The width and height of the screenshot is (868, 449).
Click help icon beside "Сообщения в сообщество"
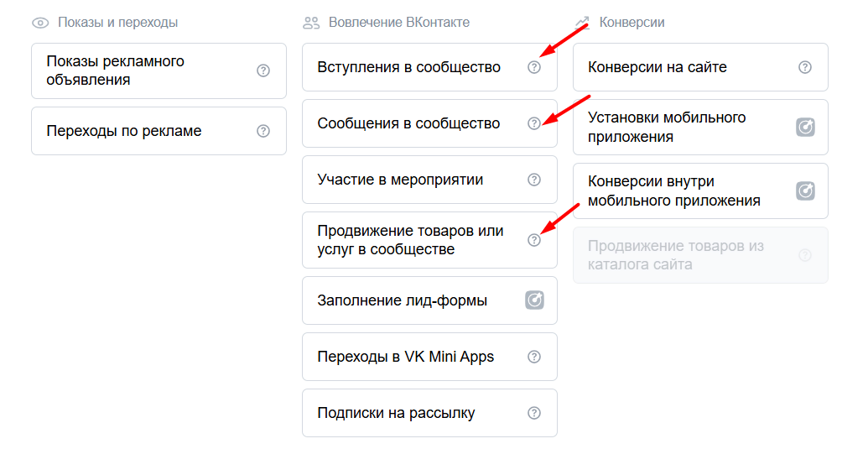[x=534, y=123]
